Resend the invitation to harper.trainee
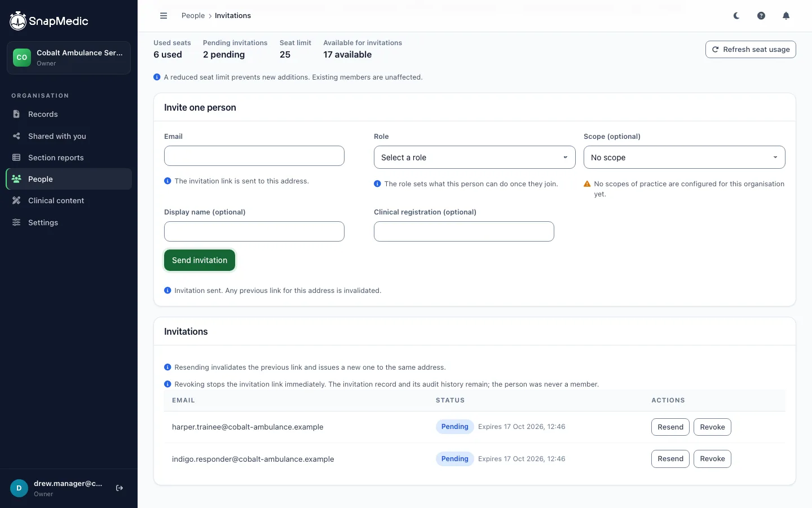812x508 pixels. 670,427
